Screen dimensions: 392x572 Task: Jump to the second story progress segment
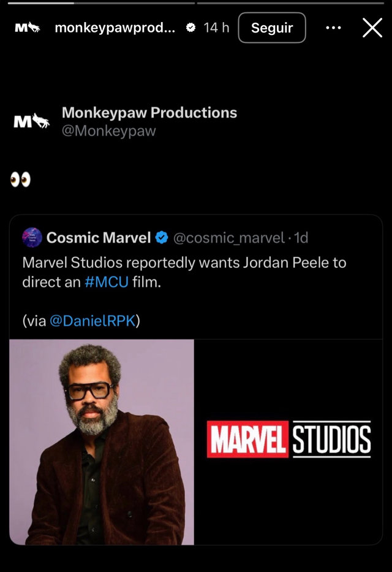tap(290, 3)
